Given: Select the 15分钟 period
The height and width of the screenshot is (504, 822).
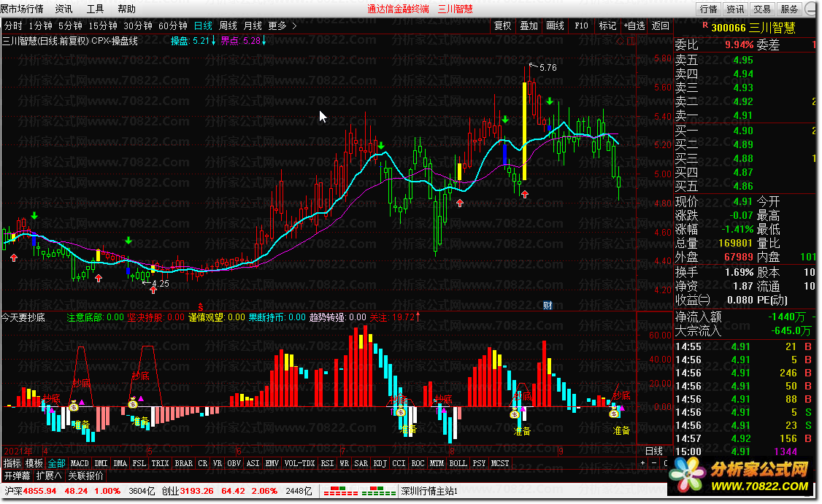Looking at the screenshot, I should tap(103, 26).
